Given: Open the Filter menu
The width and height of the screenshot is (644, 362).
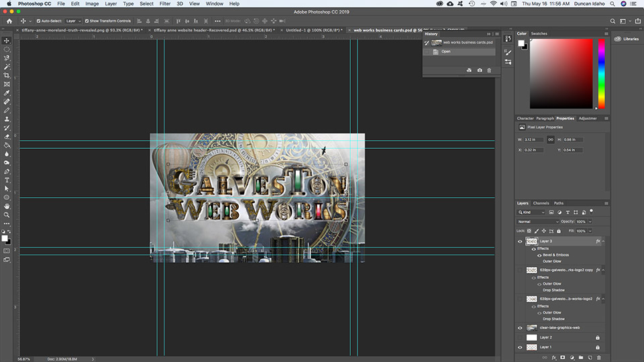Looking at the screenshot, I should click(165, 4).
